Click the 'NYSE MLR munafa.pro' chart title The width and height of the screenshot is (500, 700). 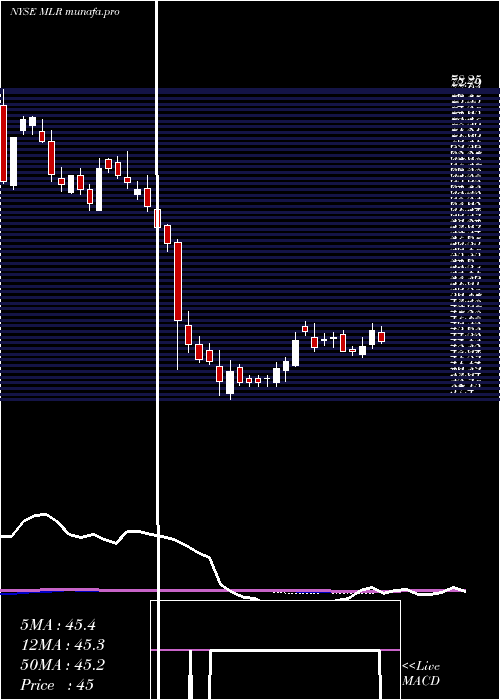click(x=64, y=12)
